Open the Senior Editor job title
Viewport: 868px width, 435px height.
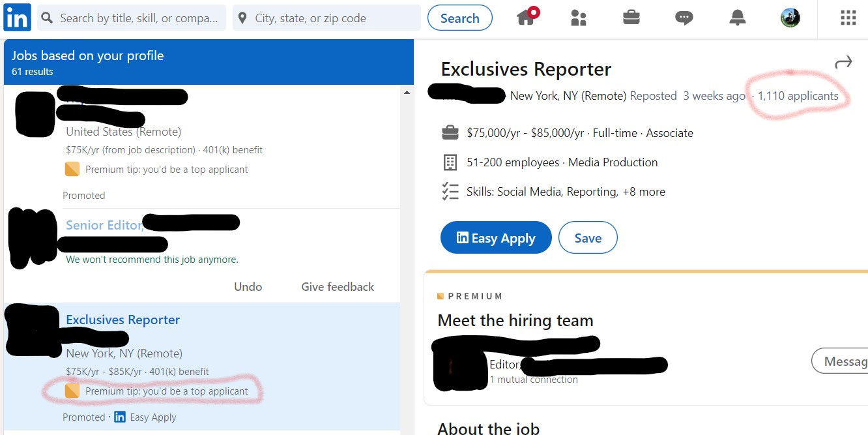pyautogui.click(x=104, y=225)
